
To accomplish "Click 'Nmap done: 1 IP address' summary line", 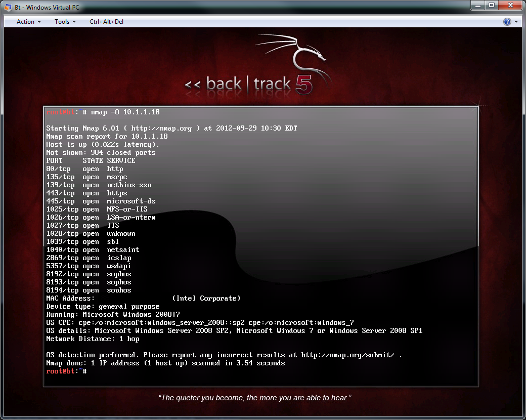I will (165, 363).
